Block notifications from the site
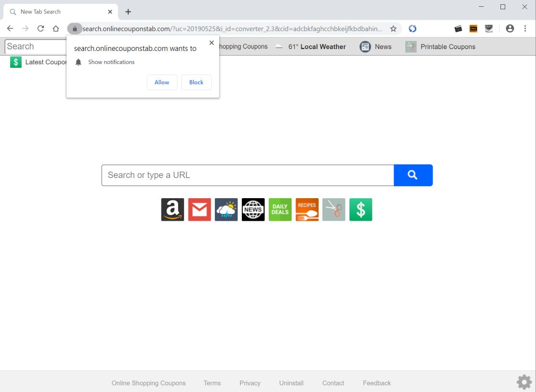Screen dimensions: 536x392 pos(196,82)
